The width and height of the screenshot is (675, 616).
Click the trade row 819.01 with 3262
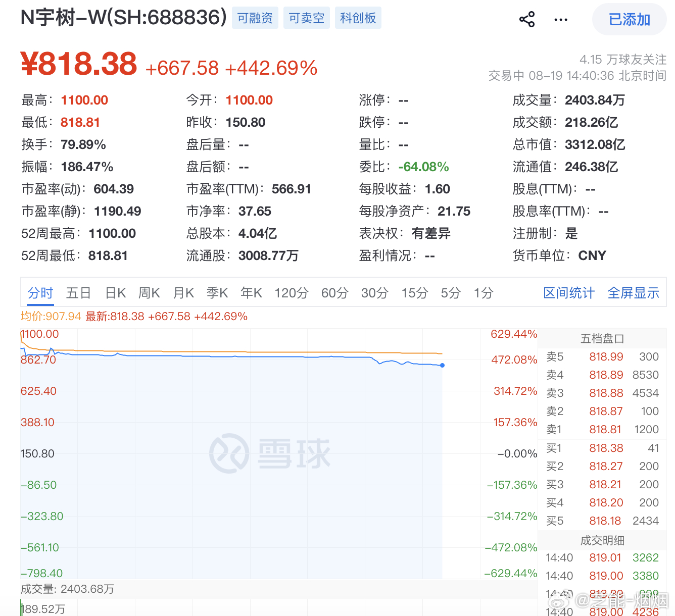[x=602, y=557]
